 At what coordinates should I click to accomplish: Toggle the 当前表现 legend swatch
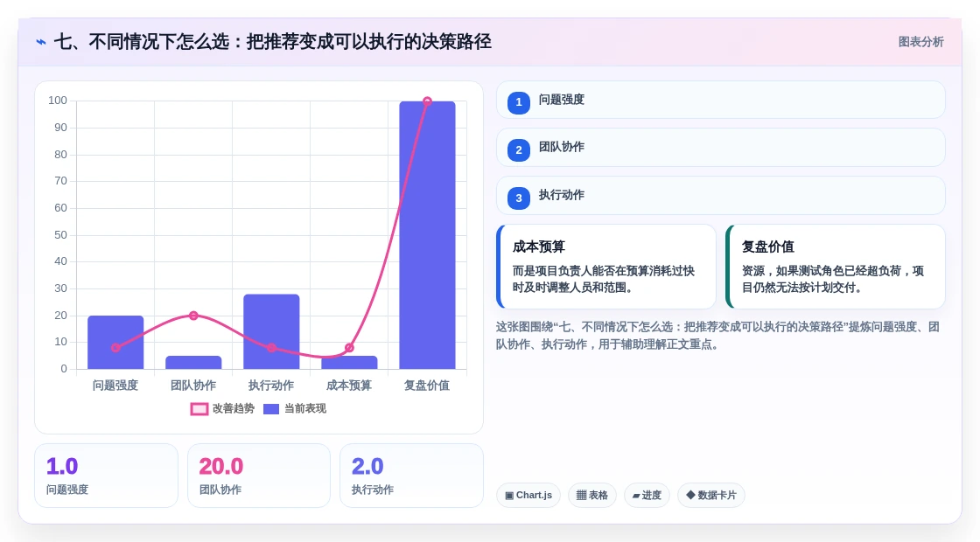271,409
